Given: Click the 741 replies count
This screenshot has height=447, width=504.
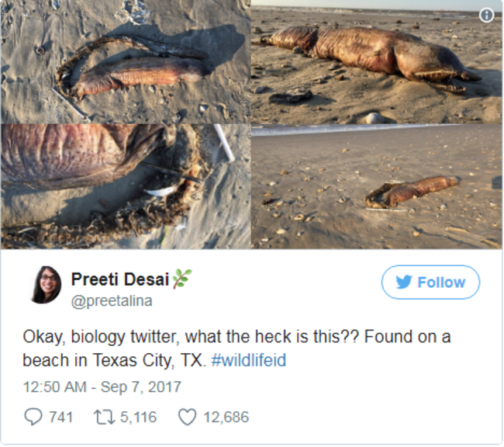Looking at the screenshot, I should tap(60, 418).
